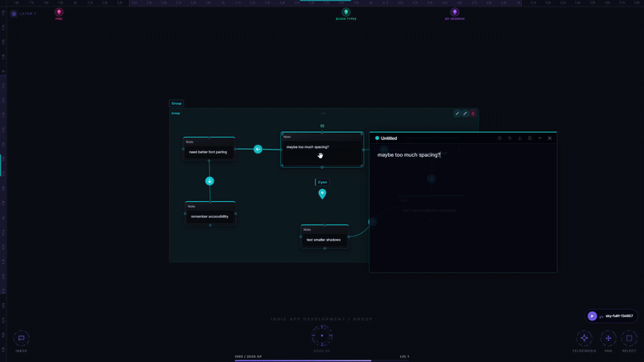Expand the group with resize icon
644x362 pixels.
click(x=457, y=113)
